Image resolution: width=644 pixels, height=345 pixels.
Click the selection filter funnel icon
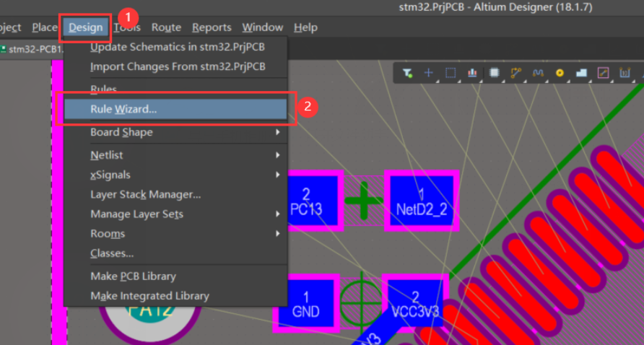407,73
